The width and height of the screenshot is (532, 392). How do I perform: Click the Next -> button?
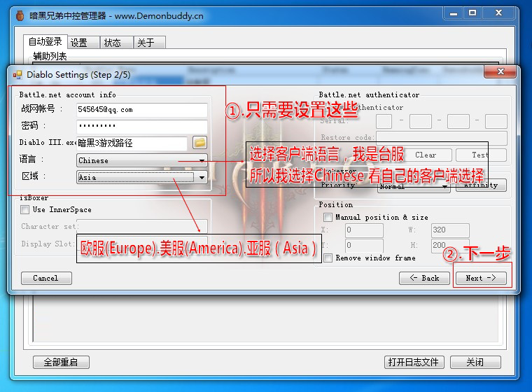[481, 278]
